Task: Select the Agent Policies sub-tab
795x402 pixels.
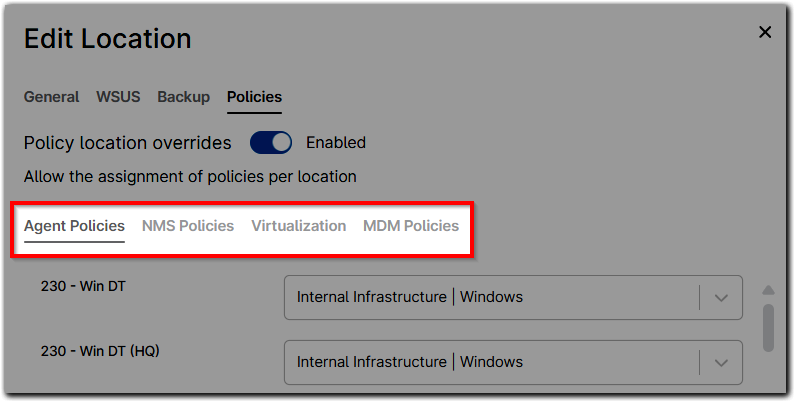Action: tap(74, 226)
